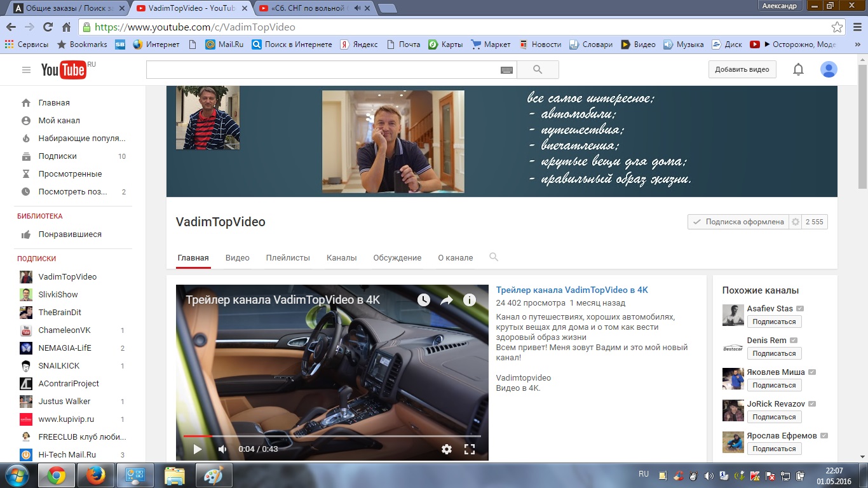868x488 pixels.
Task: Open subscription settings gear dropdown
Action: tap(795, 222)
